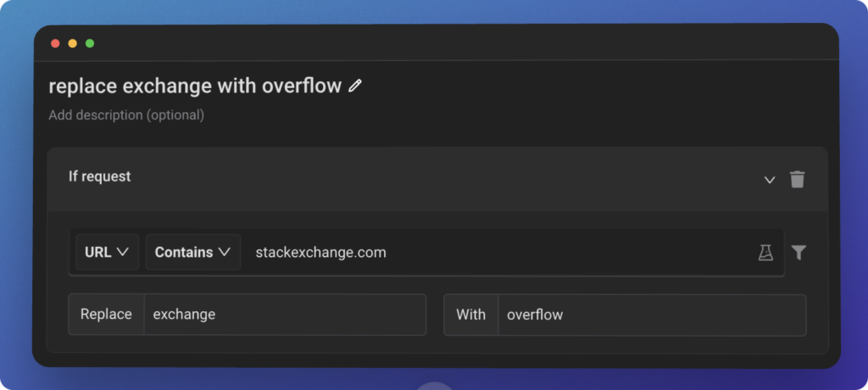Click Add description (optional) field
This screenshot has width=868, height=390.
[126, 115]
